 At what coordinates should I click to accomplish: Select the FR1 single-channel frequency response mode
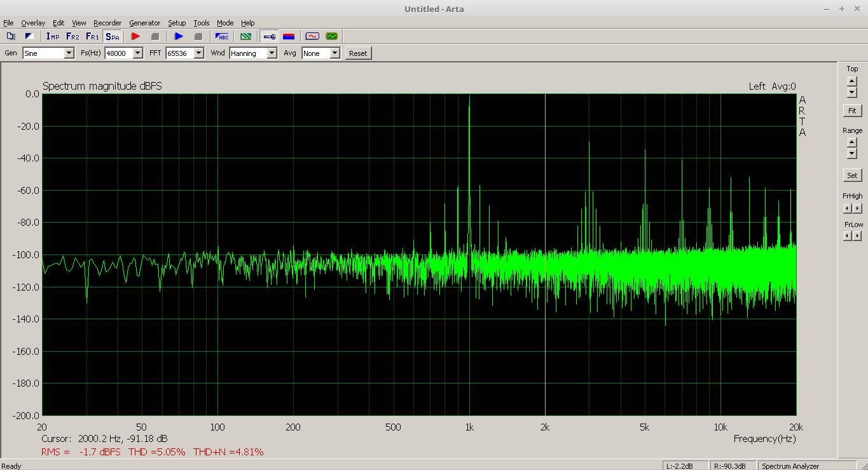(x=92, y=36)
